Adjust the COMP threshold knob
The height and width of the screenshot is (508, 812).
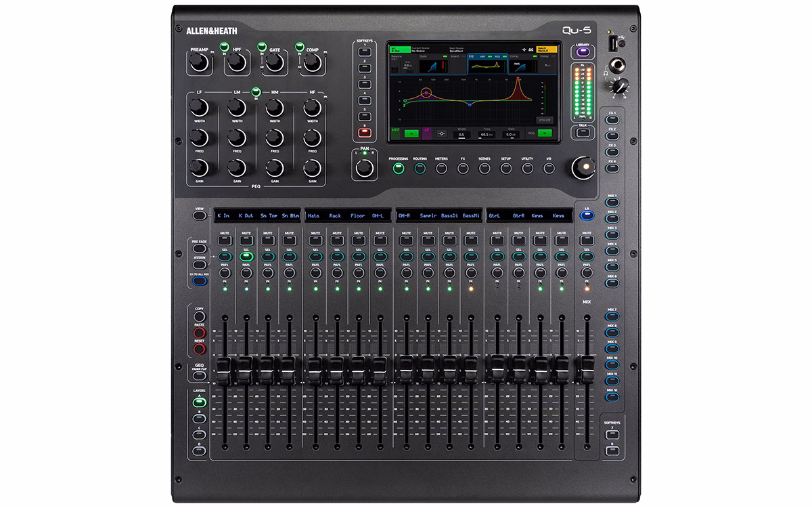pyautogui.click(x=311, y=63)
